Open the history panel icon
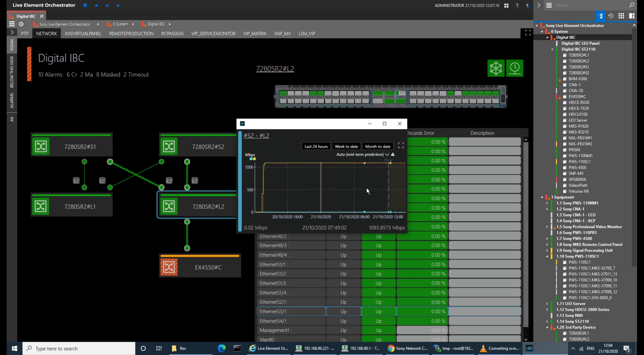Image resolution: width=644 pixels, height=355 pixels. 611,16
